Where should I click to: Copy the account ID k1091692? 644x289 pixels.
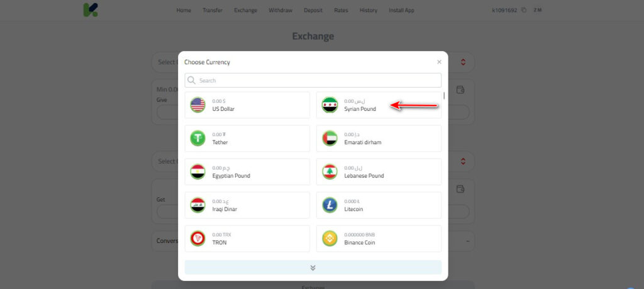pos(524,10)
